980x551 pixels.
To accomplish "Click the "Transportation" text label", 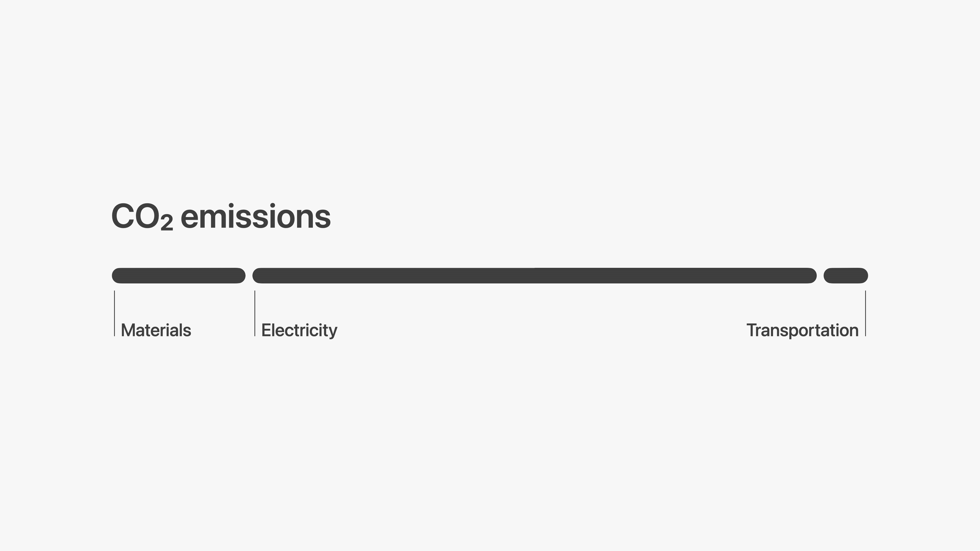I will [x=802, y=330].
